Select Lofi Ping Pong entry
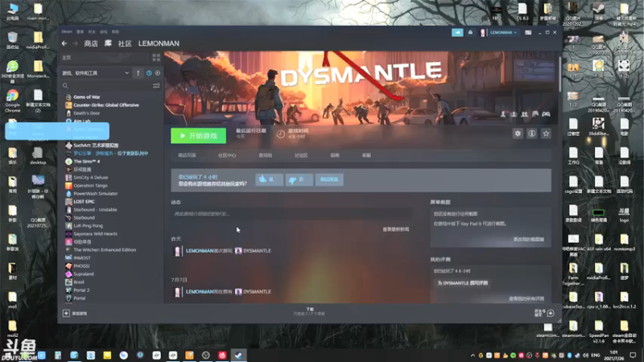Image resolution: width=644 pixels, height=362 pixels. click(x=88, y=226)
